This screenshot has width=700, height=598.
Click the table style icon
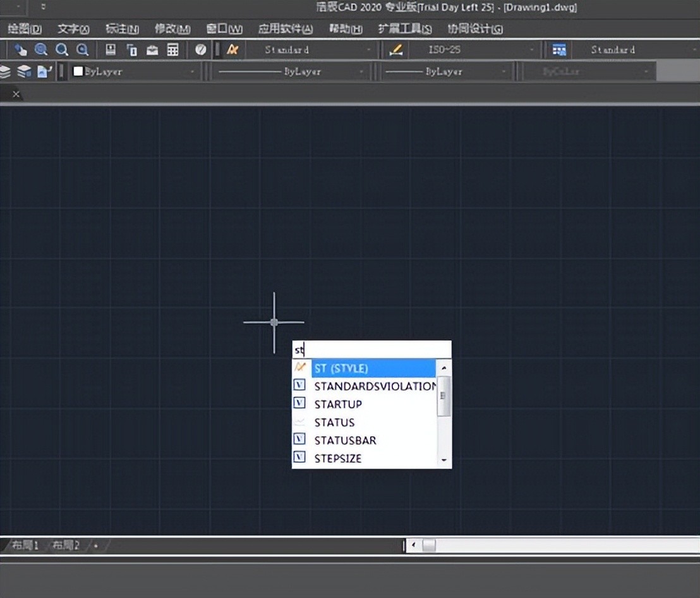559,50
